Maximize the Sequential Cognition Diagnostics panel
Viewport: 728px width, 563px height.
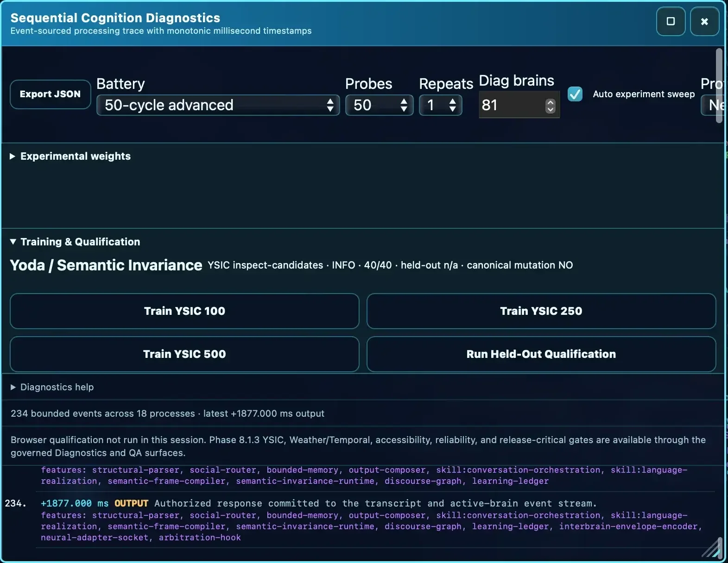point(671,21)
